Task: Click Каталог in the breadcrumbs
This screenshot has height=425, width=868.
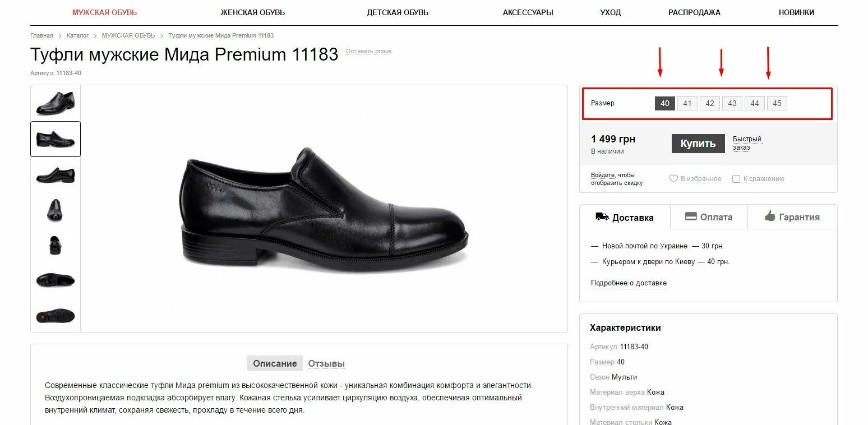Action: click(77, 35)
